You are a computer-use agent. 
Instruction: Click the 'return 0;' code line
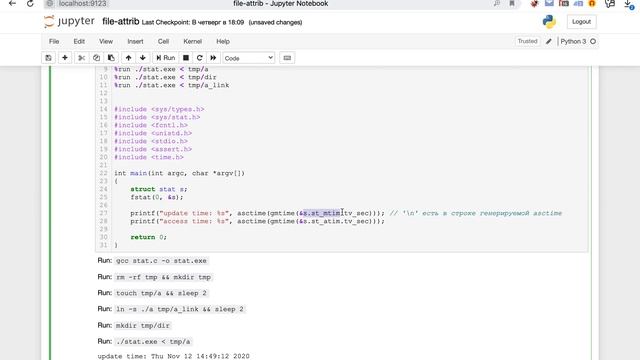pos(149,237)
